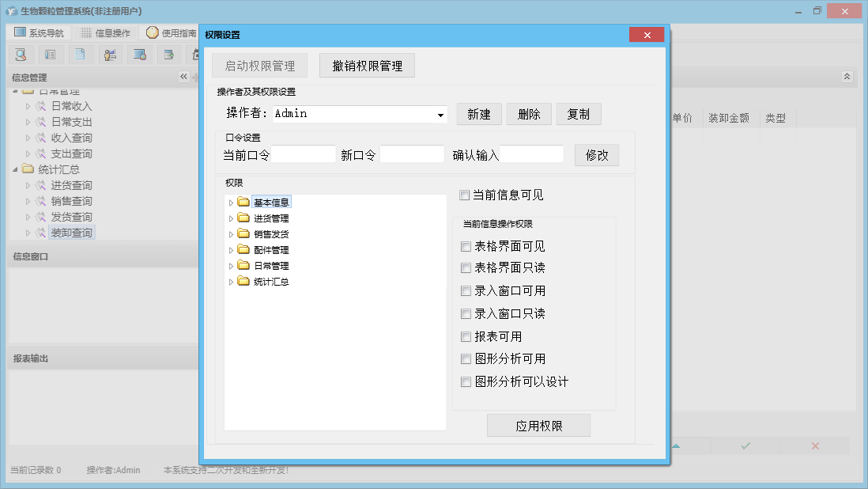Enable the 录入窗口可用 checkbox
Image resolution: width=868 pixels, height=489 pixels.
click(466, 291)
